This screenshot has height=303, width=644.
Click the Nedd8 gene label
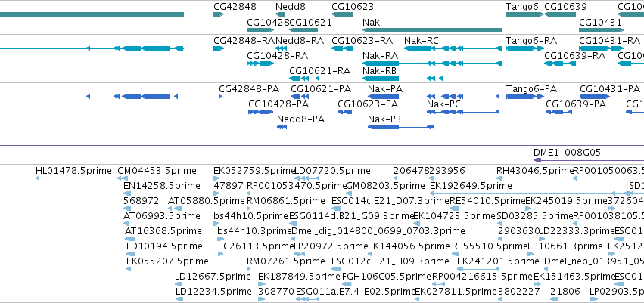point(291,7)
